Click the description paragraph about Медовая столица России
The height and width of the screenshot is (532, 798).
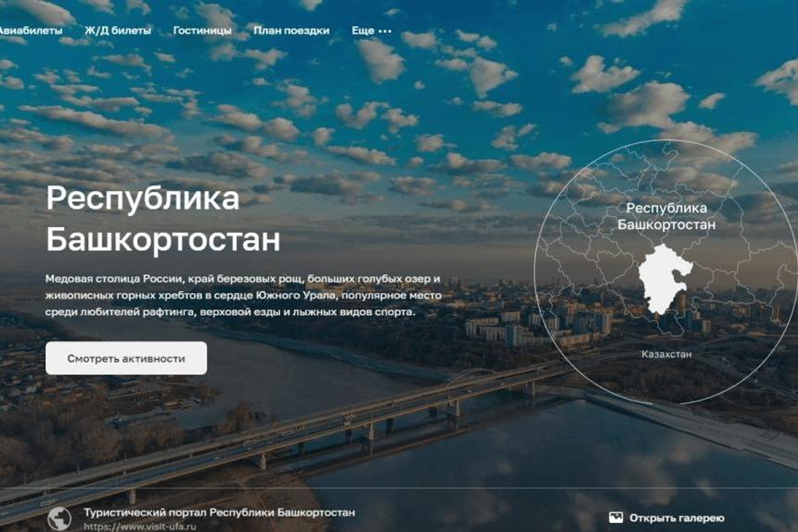tap(243, 295)
